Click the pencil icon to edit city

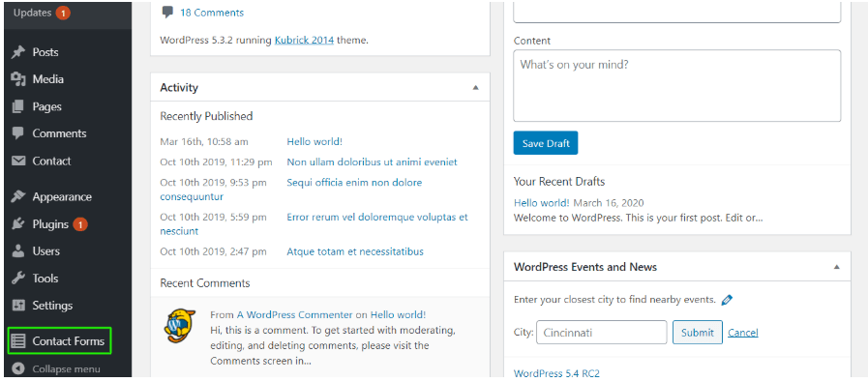pos(727,300)
